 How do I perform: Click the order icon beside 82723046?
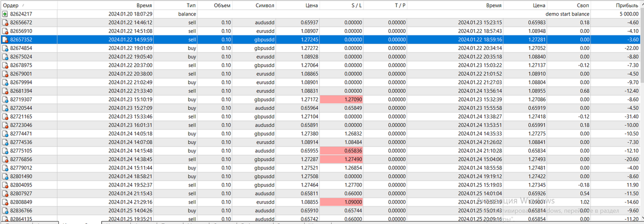5,124
